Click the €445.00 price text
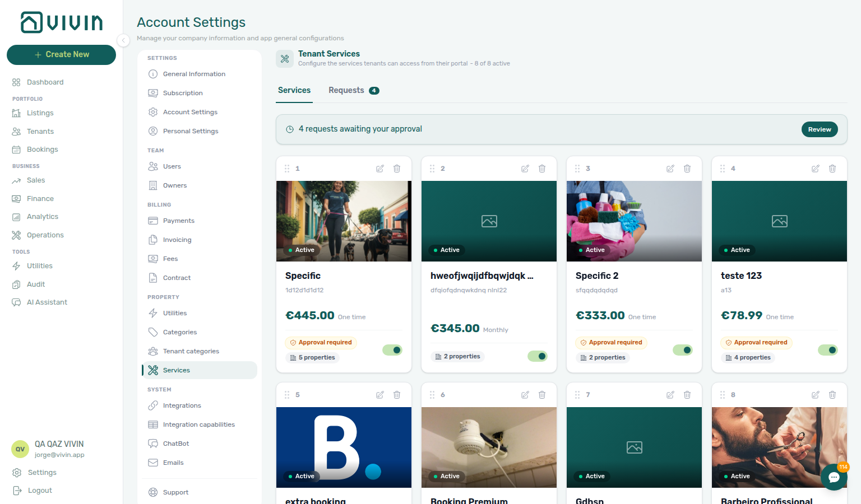The height and width of the screenshot is (504, 861). [310, 315]
